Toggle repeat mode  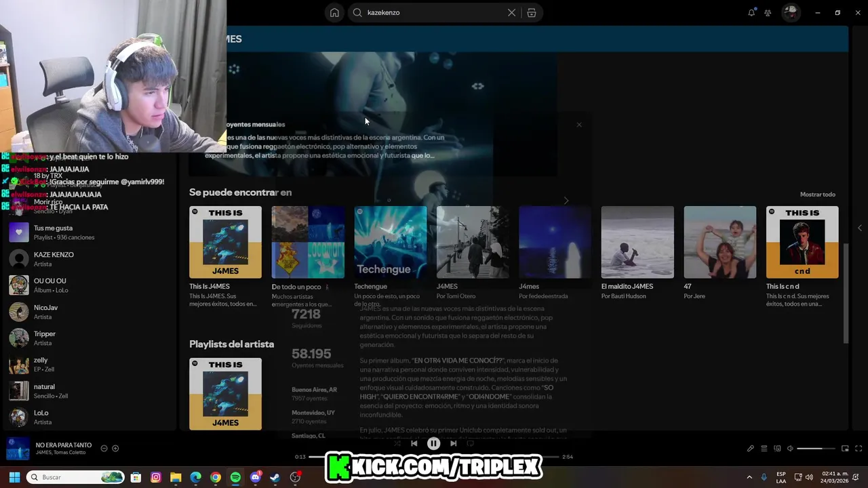pyautogui.click(x=470, y=443)
